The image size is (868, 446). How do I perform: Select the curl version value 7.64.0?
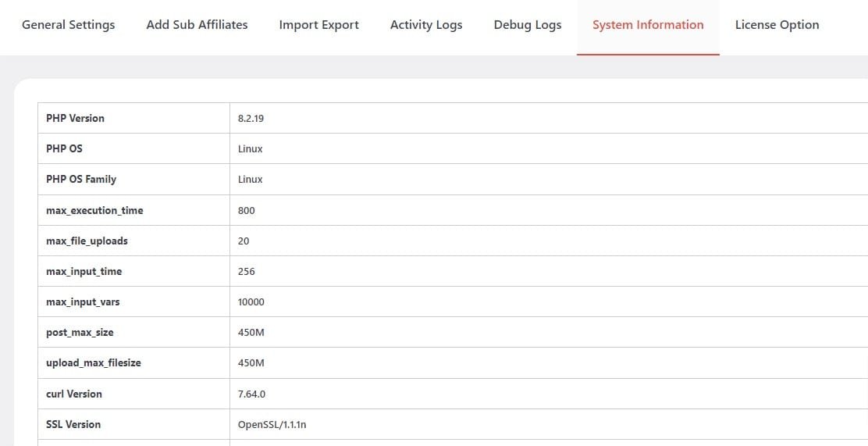252,394
